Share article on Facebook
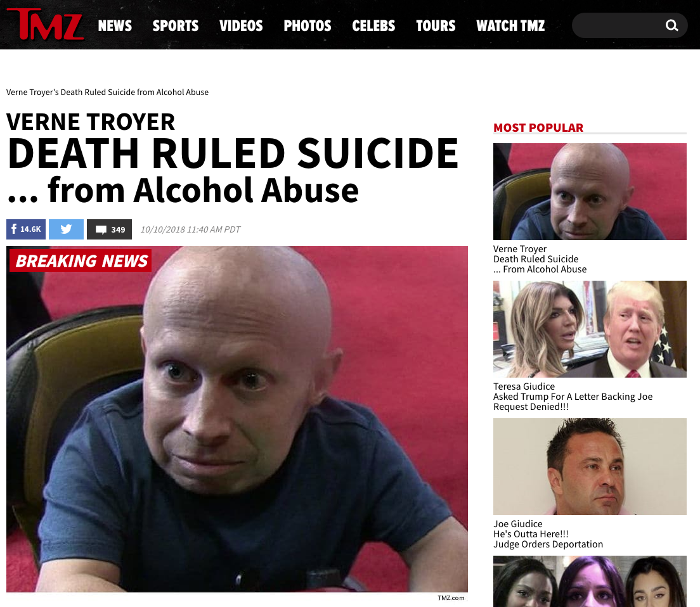 point(26,229)
